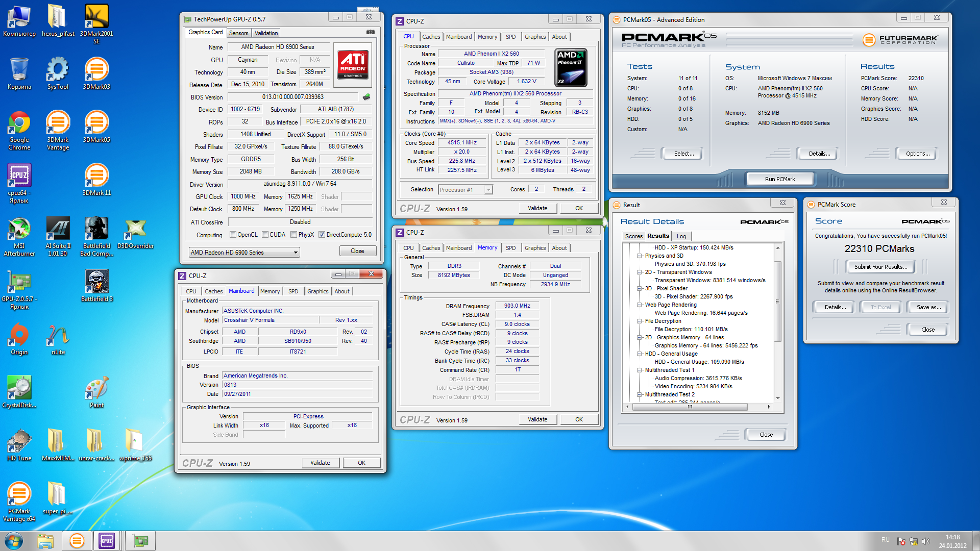The width and height of the screenshot is (980, 551).
Task: Click the Result Details vertical scrollbar
Action: (x=777, y=301)
